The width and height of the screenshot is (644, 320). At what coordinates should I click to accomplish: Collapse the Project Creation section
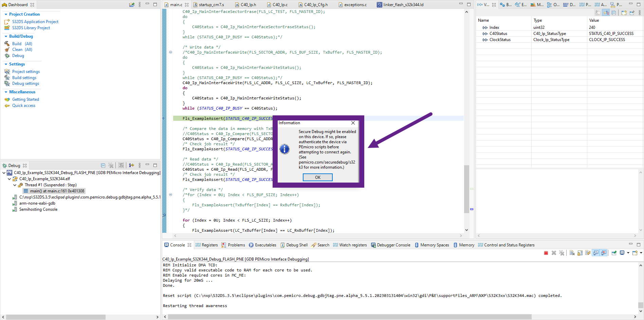[6, 14]
